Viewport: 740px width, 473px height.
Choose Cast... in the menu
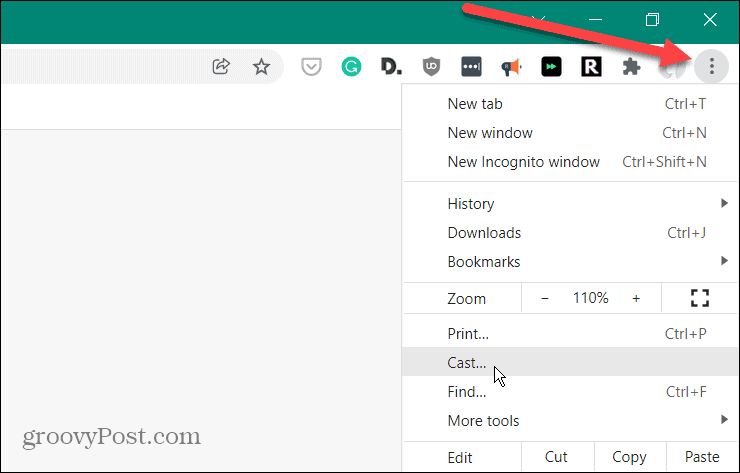click(x=570, y=362)
